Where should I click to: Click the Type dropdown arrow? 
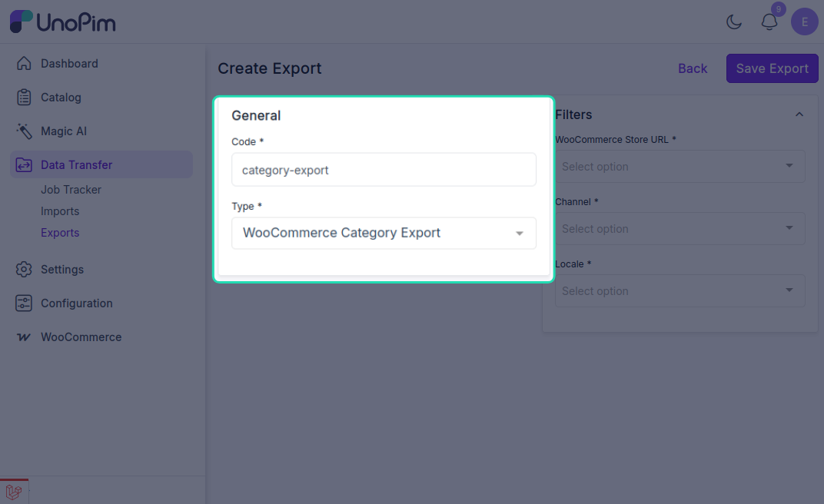519,234
